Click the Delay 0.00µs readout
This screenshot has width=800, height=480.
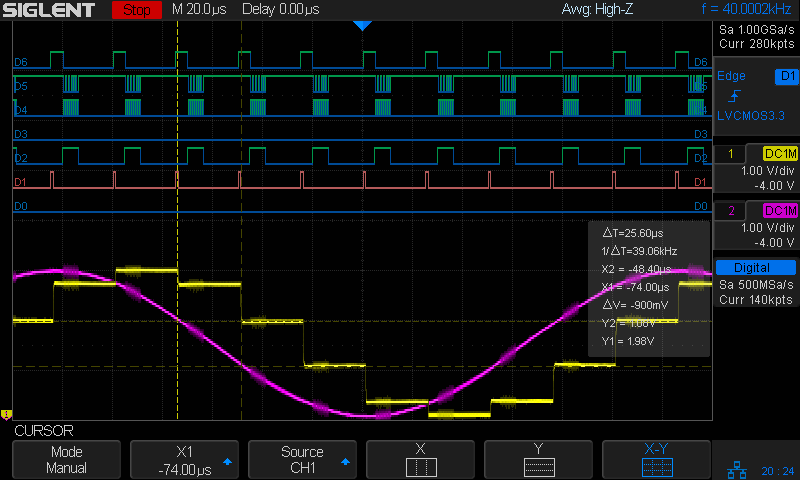coord(282,10)
